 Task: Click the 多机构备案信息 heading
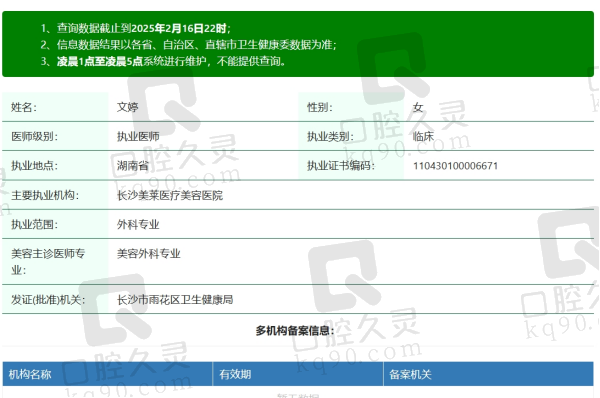tap(295, 331)
